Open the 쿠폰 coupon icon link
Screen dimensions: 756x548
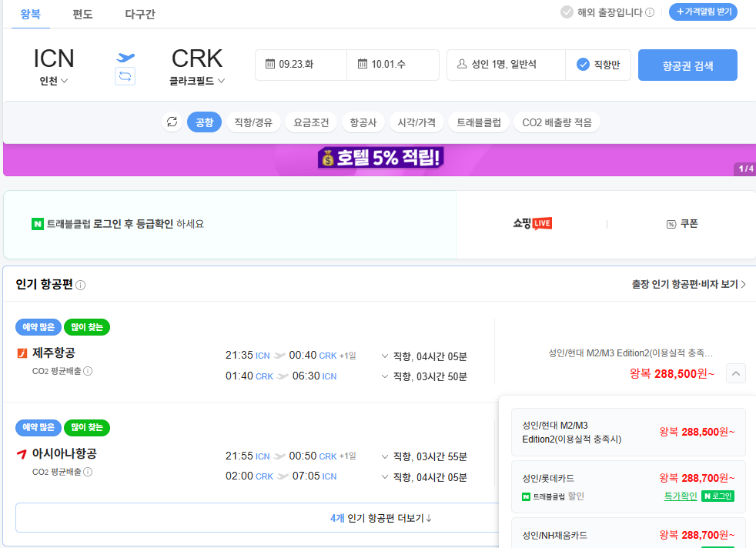(681, 224)
